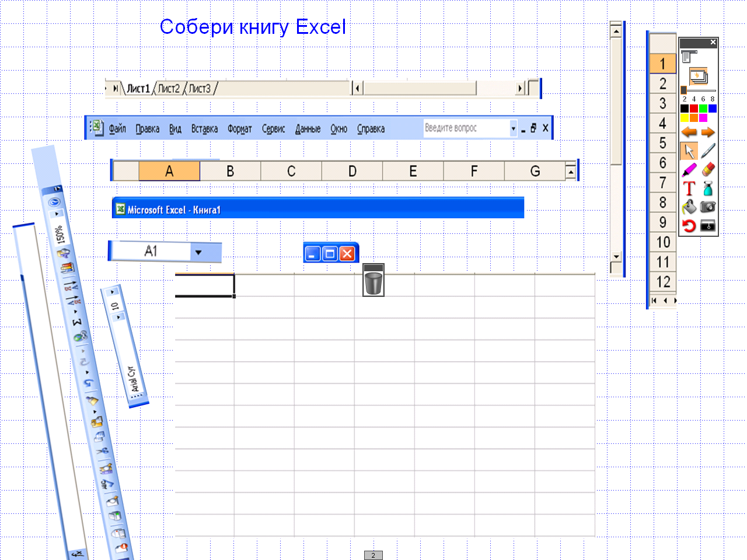Go to next page with right orange arrow
The image size is (747, 560).
tap(708, 132)
